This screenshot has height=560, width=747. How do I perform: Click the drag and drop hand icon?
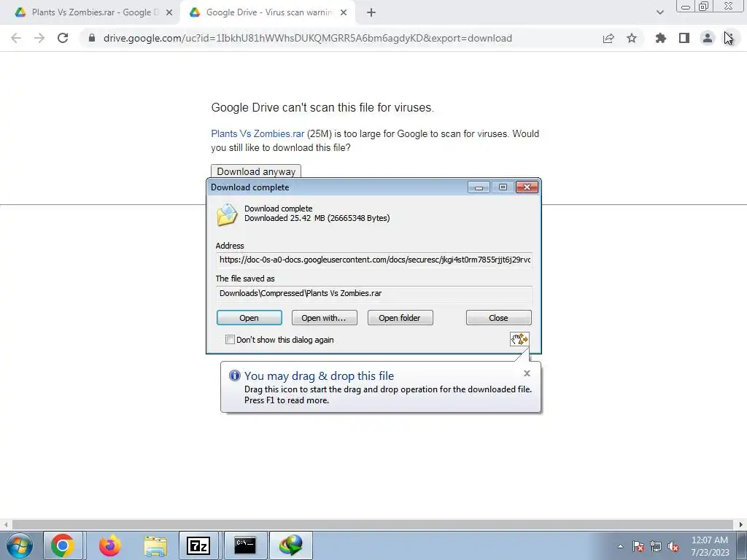tap(519, 339)
